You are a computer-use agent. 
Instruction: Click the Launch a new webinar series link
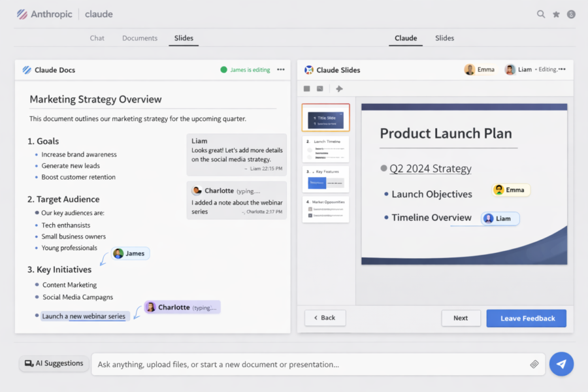[x=83, y=316]
